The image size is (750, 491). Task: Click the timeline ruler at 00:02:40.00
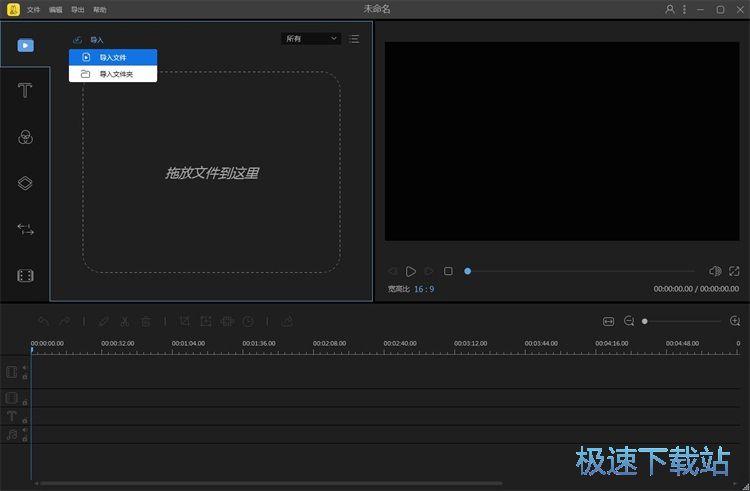point(400,343)
